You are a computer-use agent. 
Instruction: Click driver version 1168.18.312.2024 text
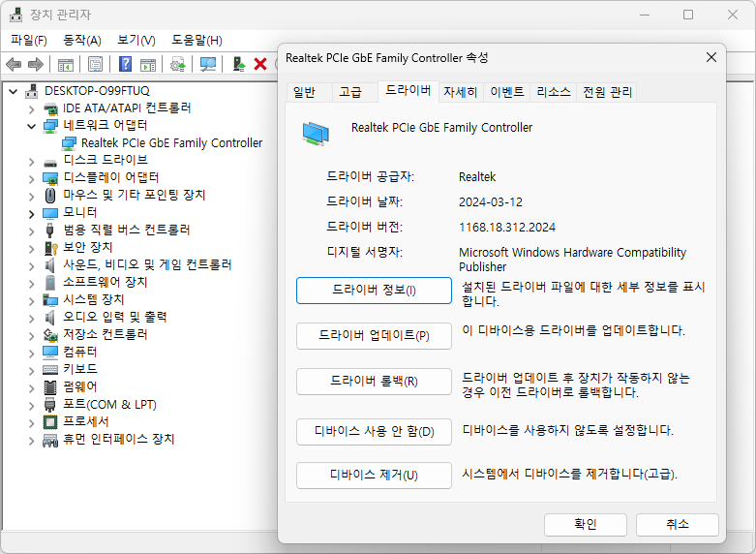pos(507,228)
